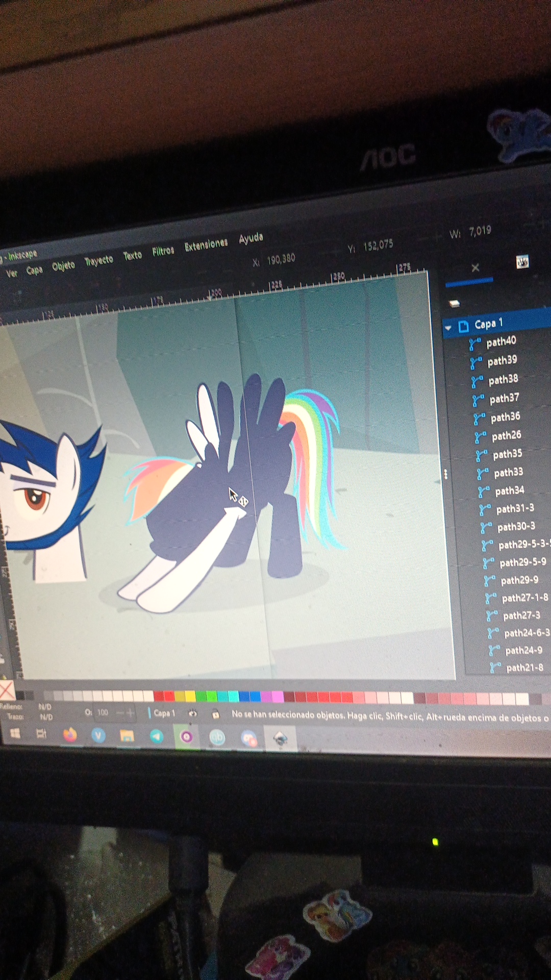Screen dimensions: 551x980
Task: Pick the cyan palette swatch
Action: (234, 696)
